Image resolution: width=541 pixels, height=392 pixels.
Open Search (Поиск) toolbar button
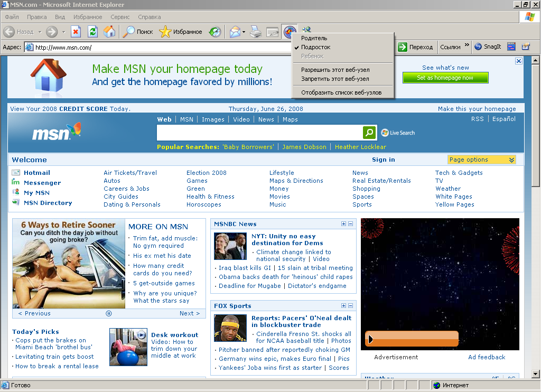click(138, 32)
